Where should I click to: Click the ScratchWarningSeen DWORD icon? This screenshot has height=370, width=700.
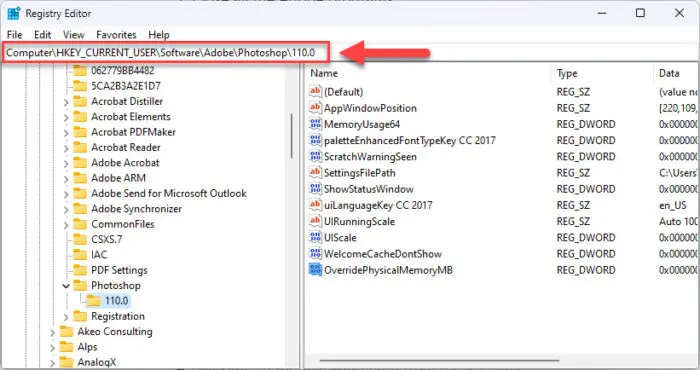coord(315,156)
